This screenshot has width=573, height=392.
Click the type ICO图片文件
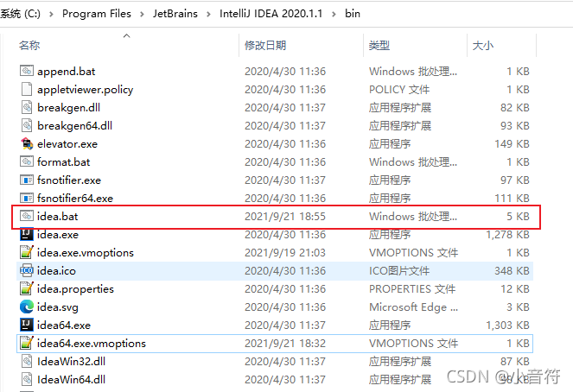(x=399, y=271)
